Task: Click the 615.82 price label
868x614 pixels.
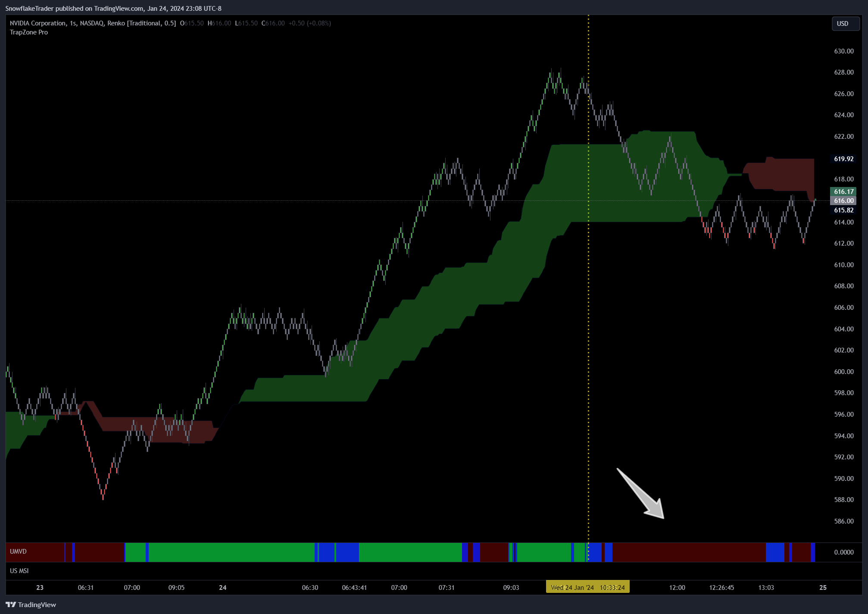Action: [x=843, y=210]
